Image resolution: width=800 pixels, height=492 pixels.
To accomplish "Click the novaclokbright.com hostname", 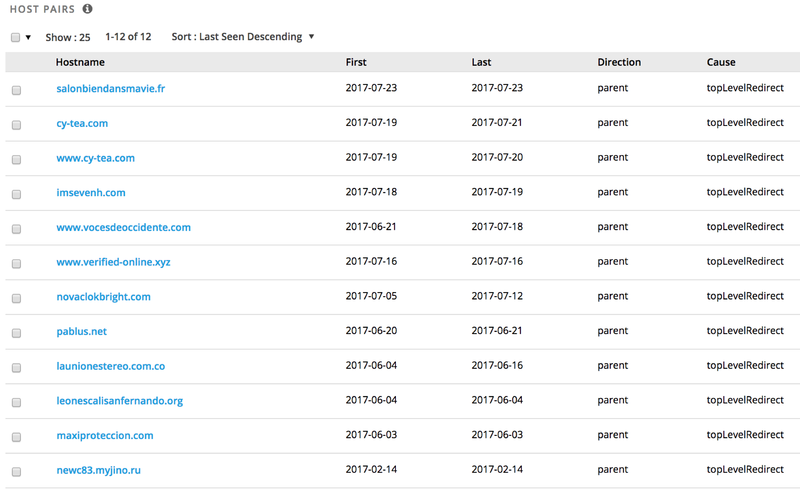I will coord(104,297).
